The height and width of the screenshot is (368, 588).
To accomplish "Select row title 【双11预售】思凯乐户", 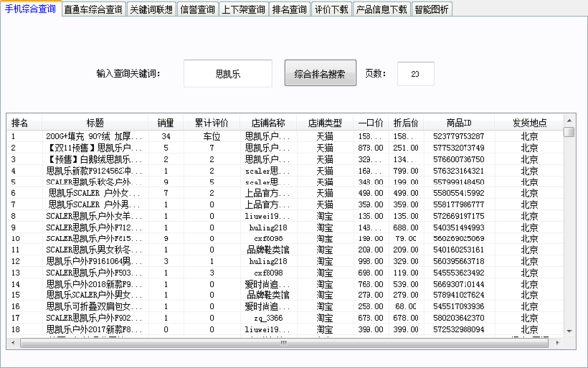I will (94, 148).
